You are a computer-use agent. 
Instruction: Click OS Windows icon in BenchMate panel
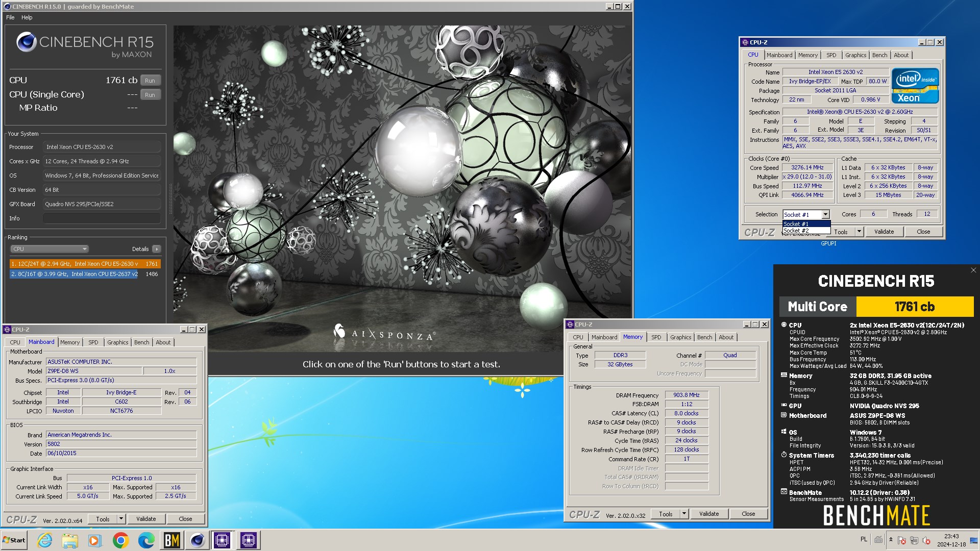[784, 432]
